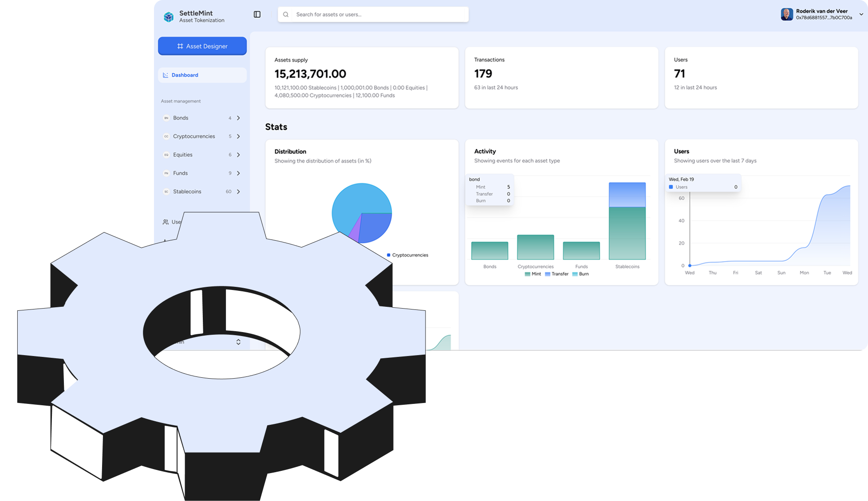
Task: Click the SC badge icon beside Stablecoins
Action: click(x=166, y=191)
